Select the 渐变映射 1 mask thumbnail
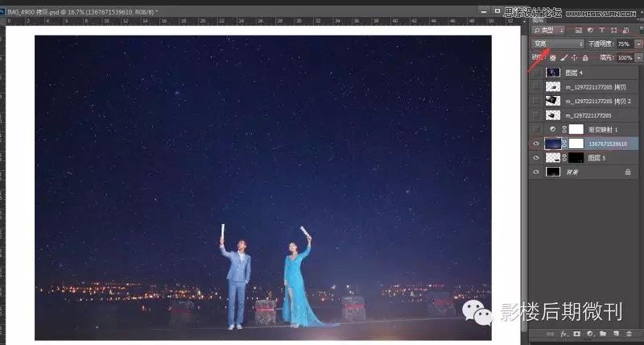The image size is (644, 345). point(576,129)
